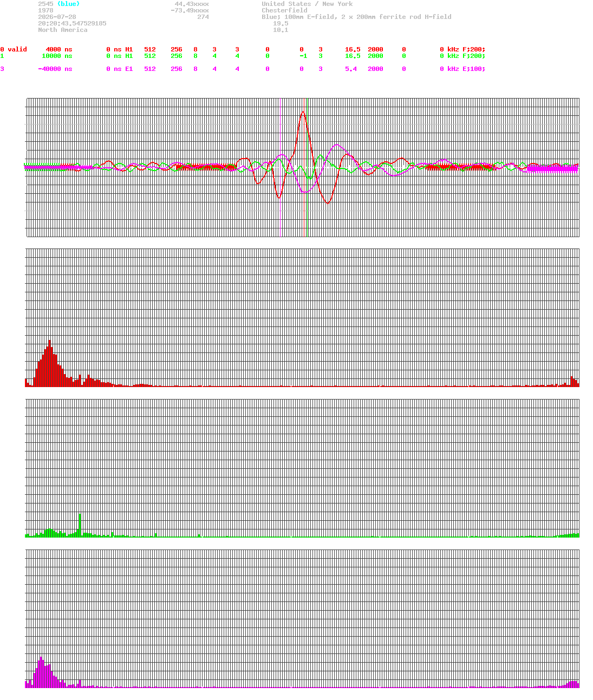This screenshot has width=593, height=700.
Task: Click the header value "19.5"
Action: point(281,23)
